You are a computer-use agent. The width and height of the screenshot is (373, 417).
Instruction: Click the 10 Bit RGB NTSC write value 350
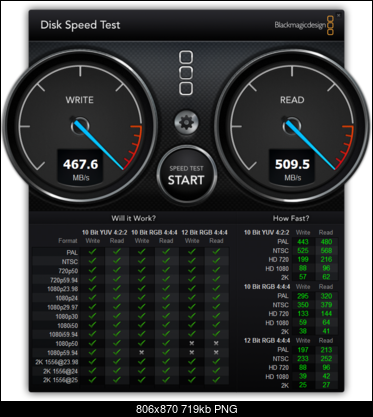point(303,305)
